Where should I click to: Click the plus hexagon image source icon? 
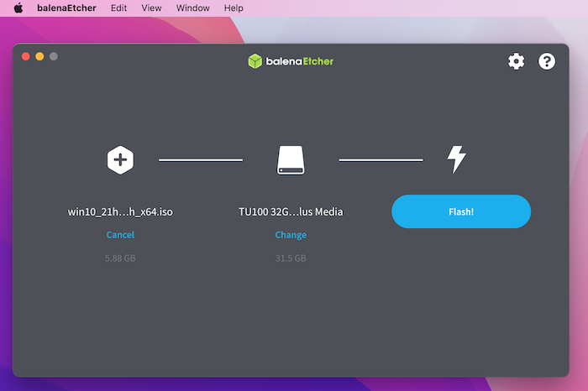click(120, 160)
